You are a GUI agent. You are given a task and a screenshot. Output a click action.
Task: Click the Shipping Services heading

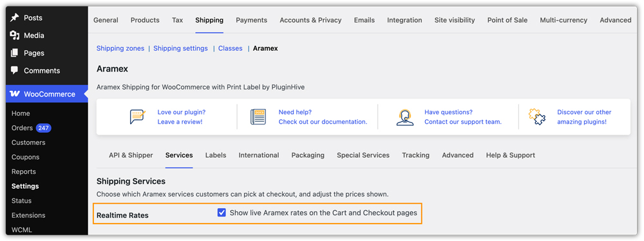coord(131,181)
